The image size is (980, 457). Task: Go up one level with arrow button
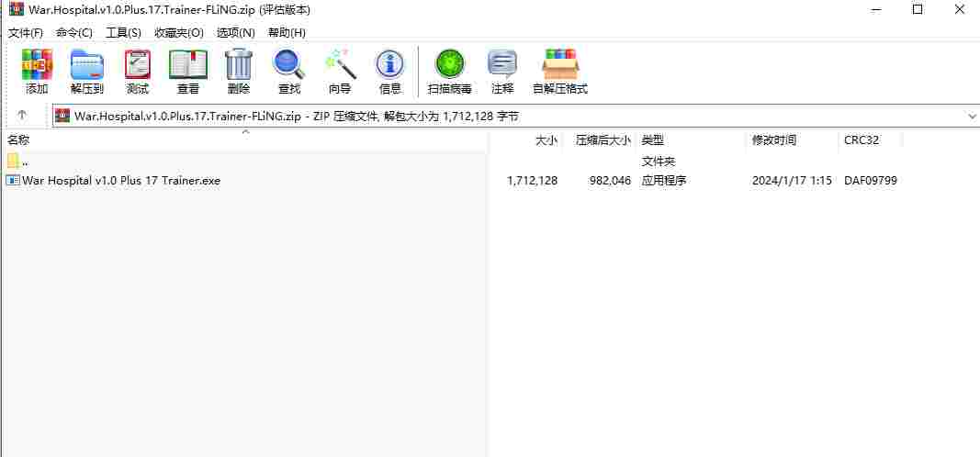[22, 116]
